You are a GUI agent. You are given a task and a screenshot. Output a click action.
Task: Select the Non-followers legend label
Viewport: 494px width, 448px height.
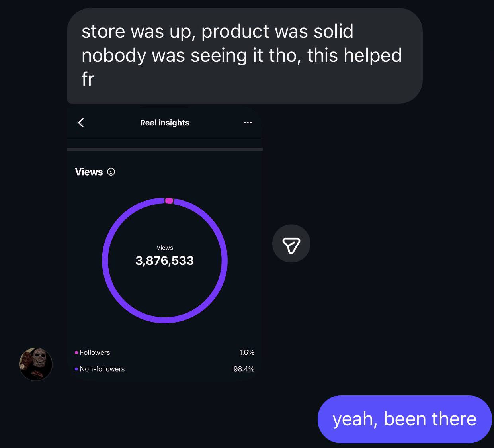(x=102, y=369)
